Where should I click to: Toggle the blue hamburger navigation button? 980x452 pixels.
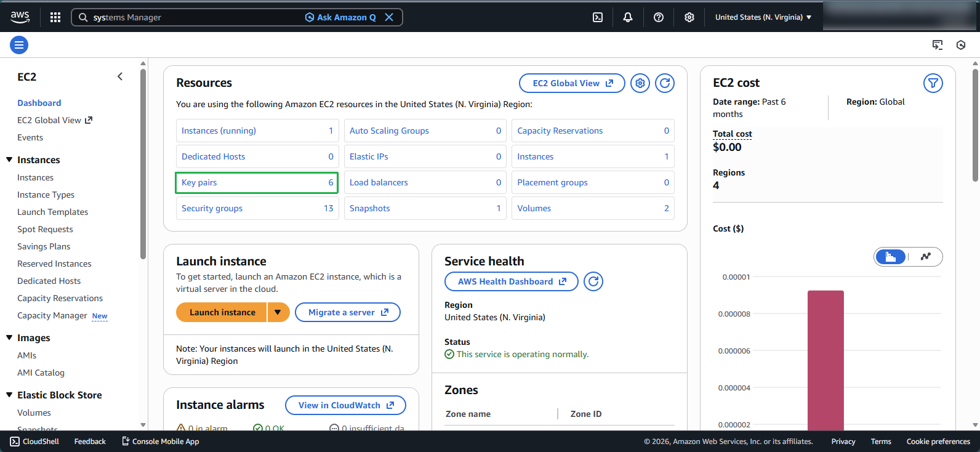[19, 45]
